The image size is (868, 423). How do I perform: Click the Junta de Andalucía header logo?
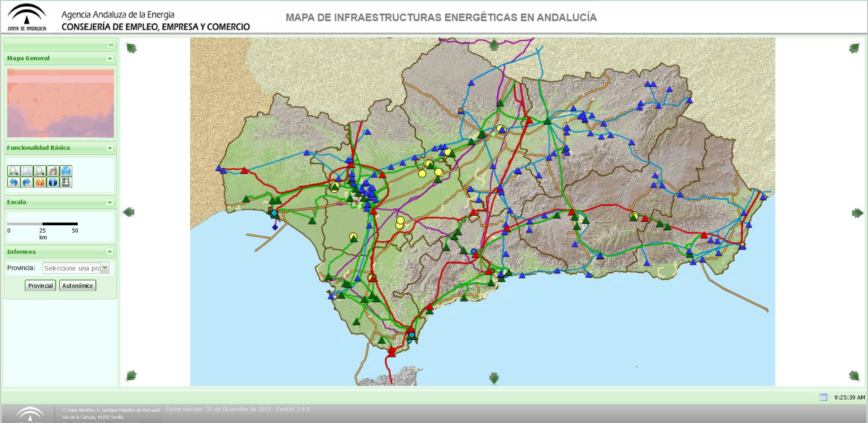click(27, 17)
